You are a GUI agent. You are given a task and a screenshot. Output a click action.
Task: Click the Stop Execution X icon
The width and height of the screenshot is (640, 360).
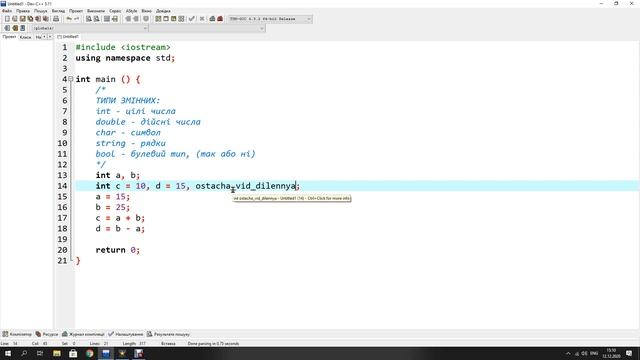[x=202, y=19]
